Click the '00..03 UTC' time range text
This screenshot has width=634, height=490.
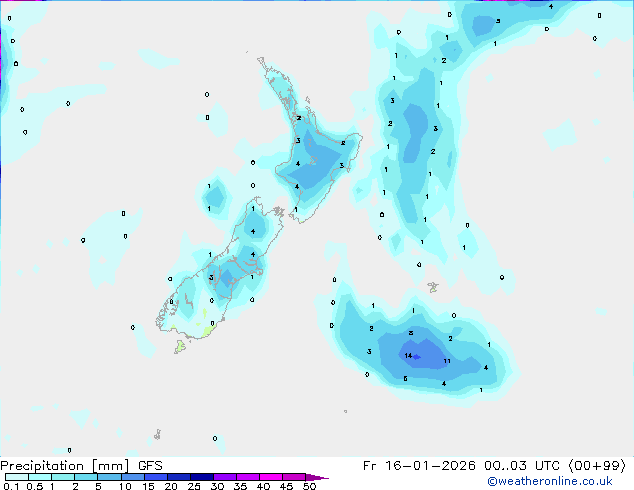coord(522,466)
